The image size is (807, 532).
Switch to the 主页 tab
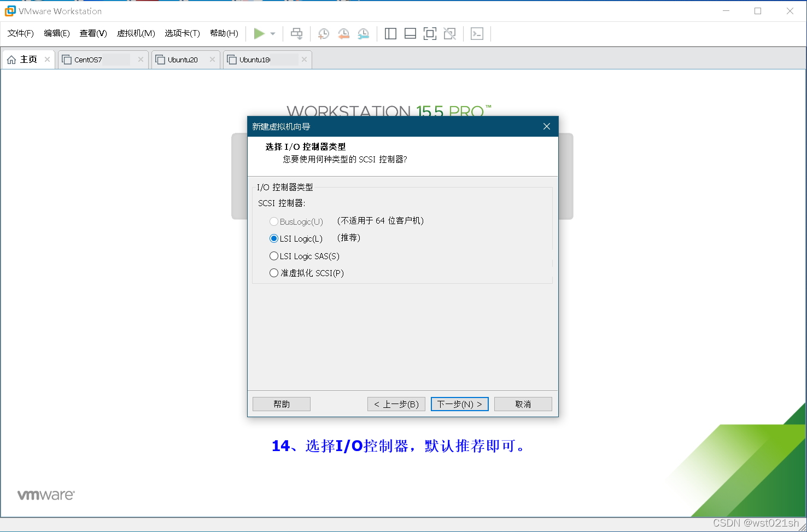(28, 60)
